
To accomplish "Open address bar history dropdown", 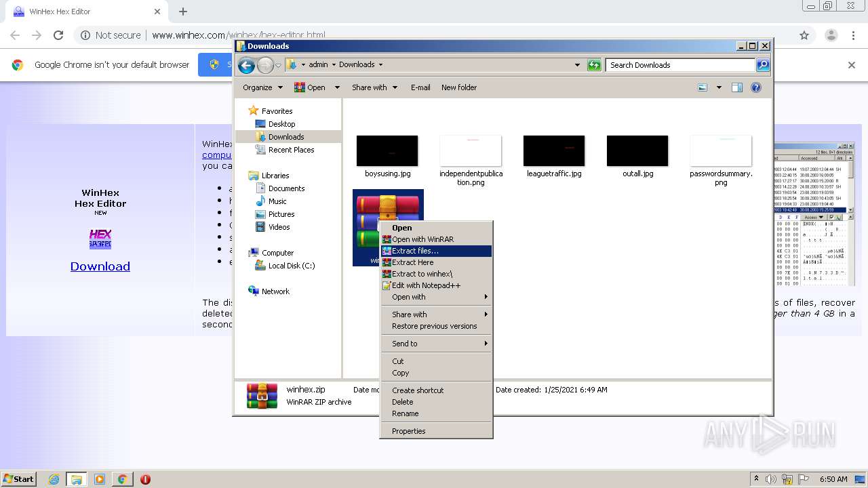I will pos(577,65).
